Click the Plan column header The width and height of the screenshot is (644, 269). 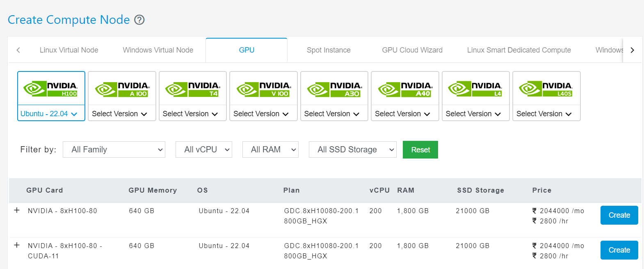pyautogui.click(x=291, y=190)
